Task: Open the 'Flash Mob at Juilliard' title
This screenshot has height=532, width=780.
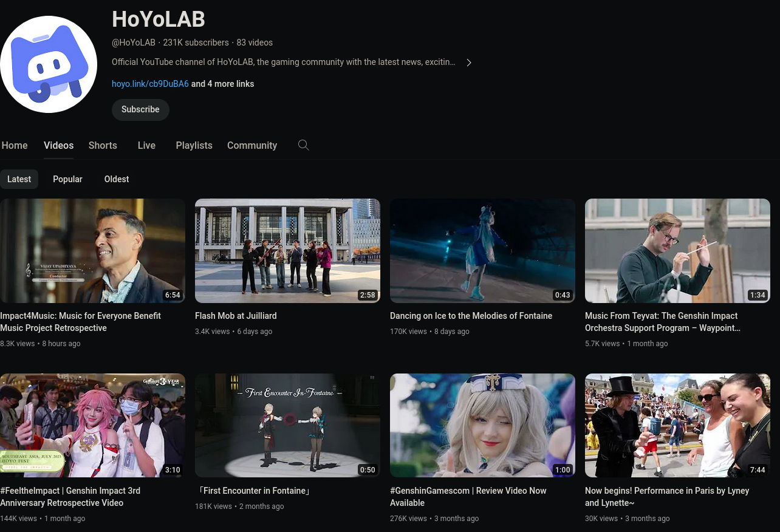Action: (236, 316)
